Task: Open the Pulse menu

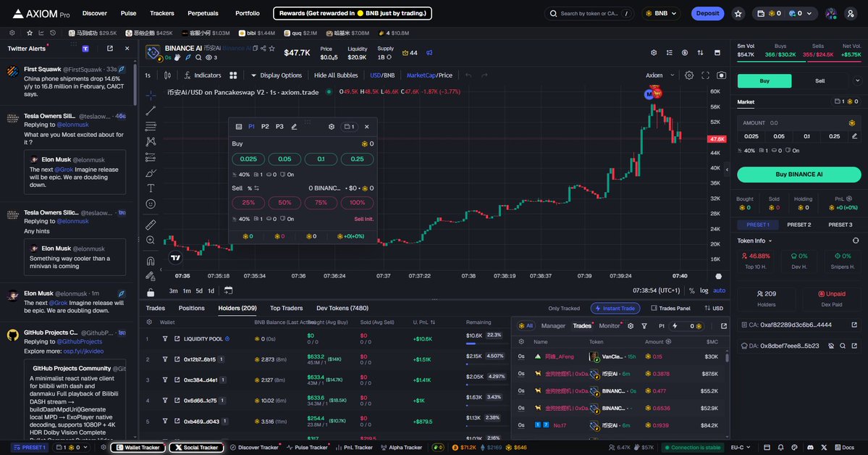Action: [x=128, y=13]
